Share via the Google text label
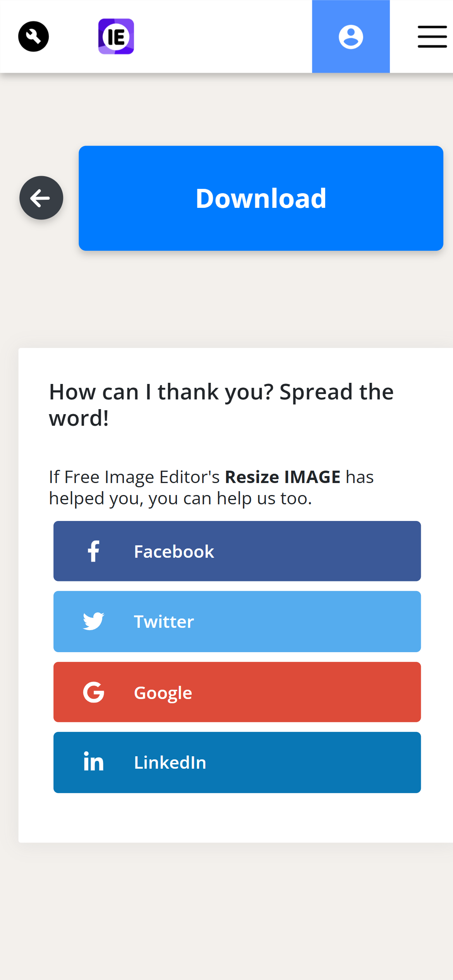Viewport: 453px width, 980px height. pos(163,693)
